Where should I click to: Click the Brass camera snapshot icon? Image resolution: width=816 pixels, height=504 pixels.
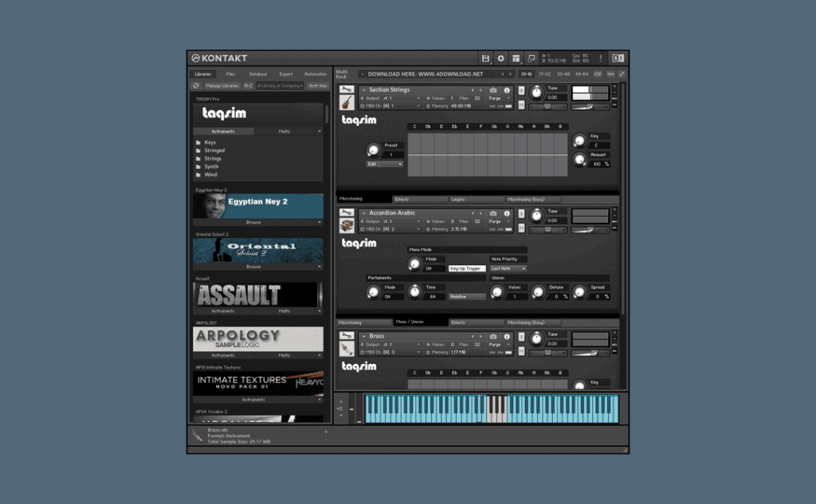[x=492, y=337]
